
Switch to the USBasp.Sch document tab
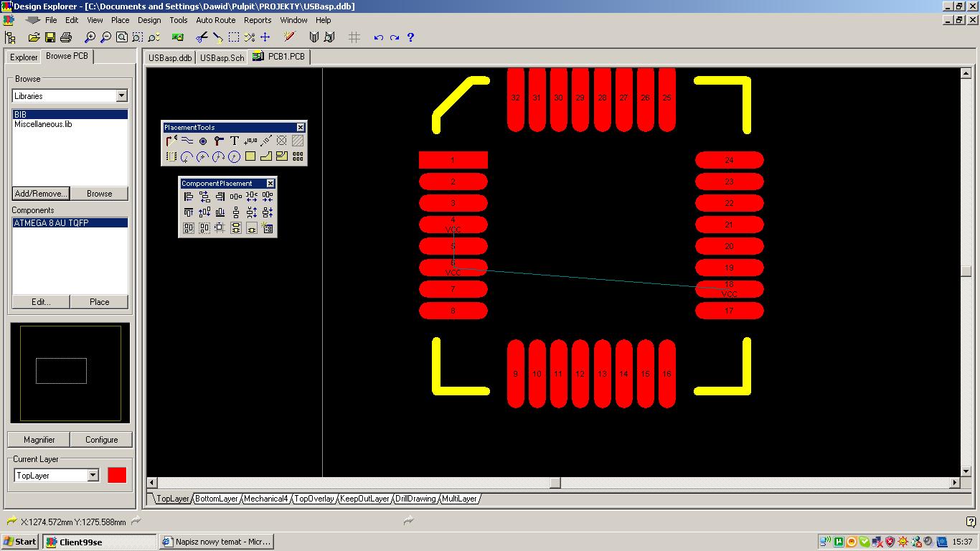click(x=222, y=58)
